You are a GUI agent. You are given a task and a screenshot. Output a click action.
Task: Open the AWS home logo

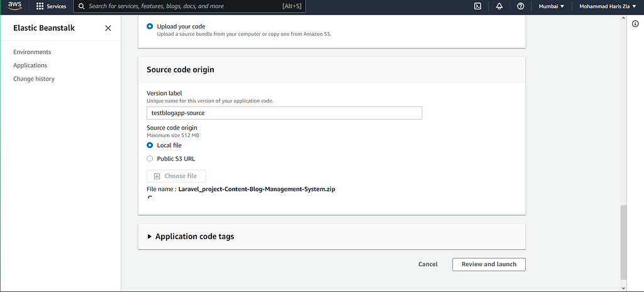[15, 6]
